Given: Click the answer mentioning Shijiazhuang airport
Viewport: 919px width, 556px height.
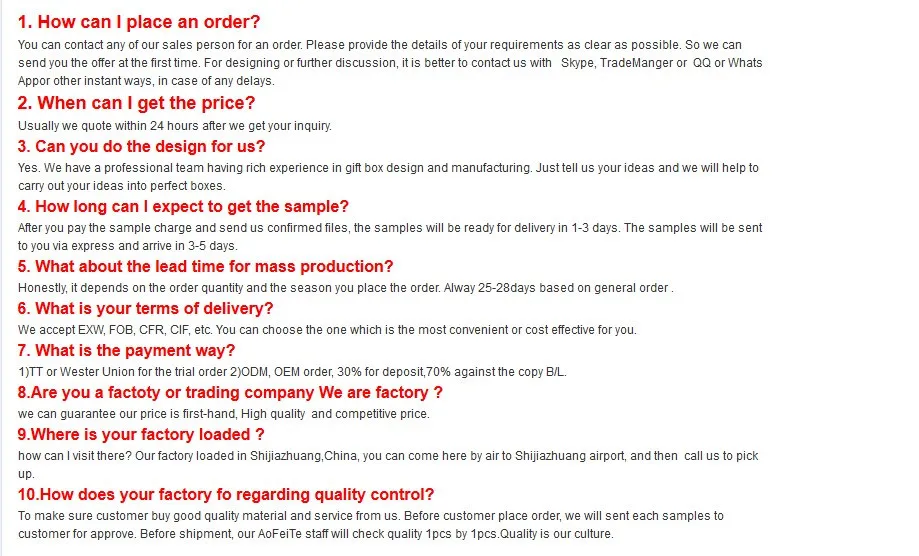Looking at the screenshot, I should click(388, 464).
